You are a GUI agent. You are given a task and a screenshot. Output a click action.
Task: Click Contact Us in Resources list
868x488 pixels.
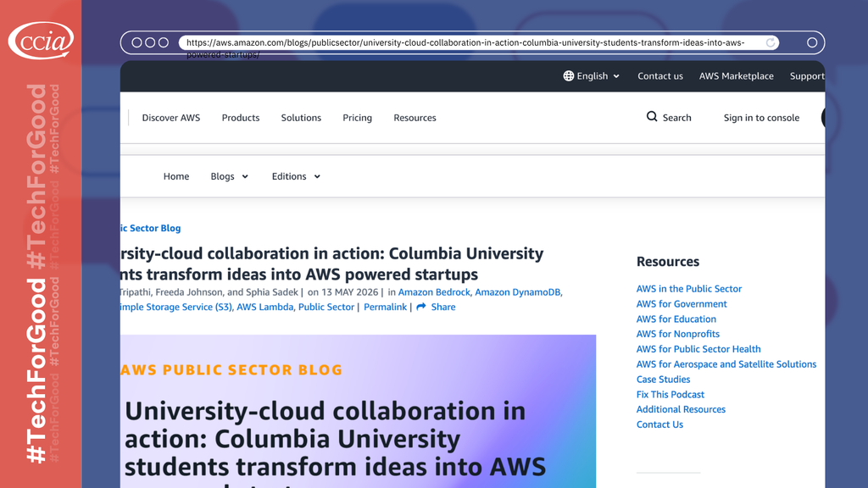tap(659, 424)
